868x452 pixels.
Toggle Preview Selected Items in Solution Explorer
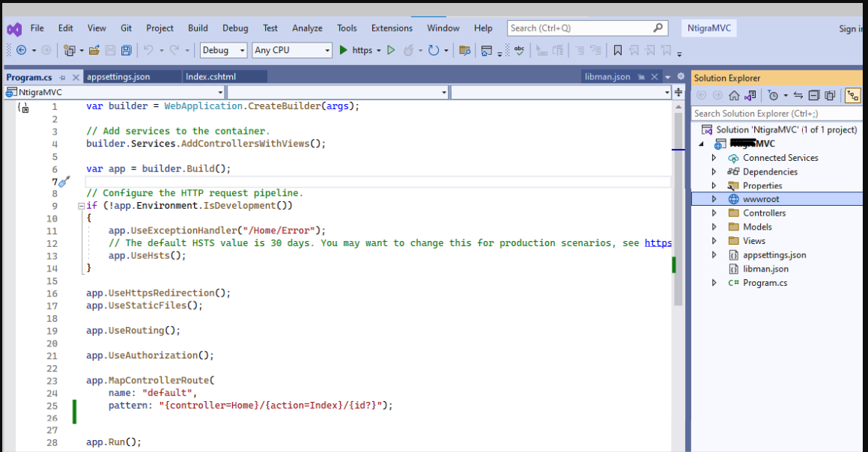(852, 96)
